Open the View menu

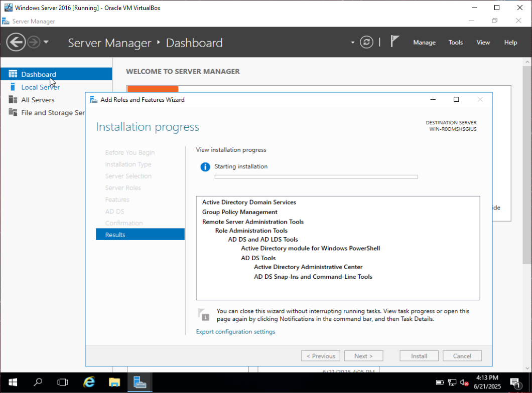(483, 42)
